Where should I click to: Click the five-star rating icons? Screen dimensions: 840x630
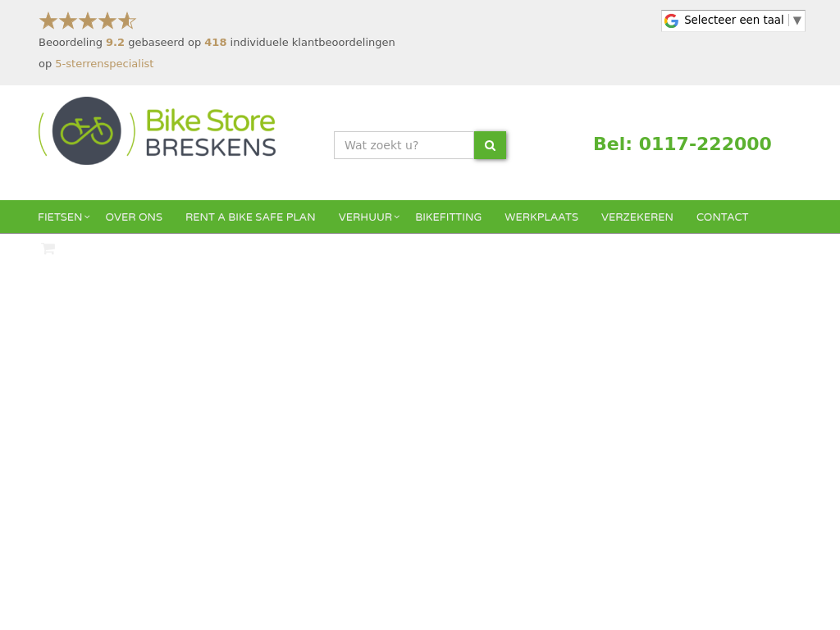tap(87, 21)
